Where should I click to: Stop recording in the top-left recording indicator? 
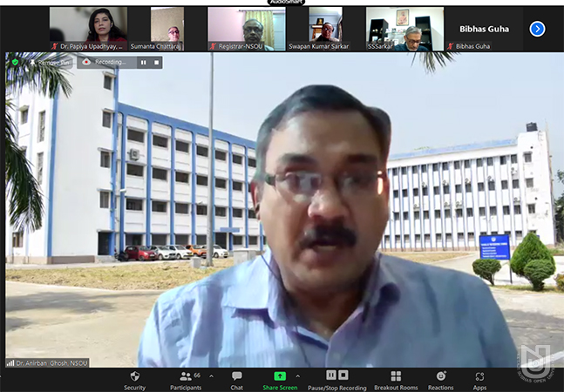click(156, 63)
